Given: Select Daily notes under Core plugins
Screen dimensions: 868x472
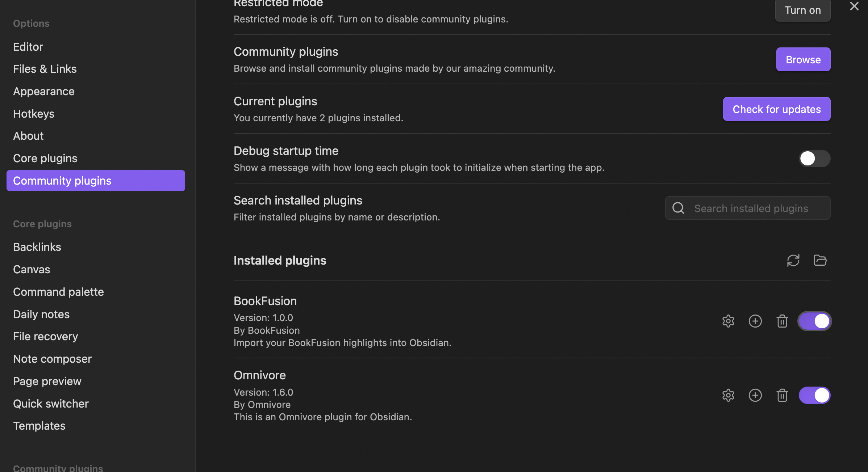Looking at the screenshot, I should click(x=41, y=314).
